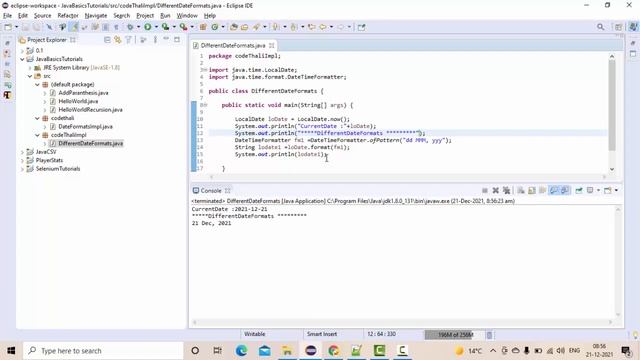Click the Debug bug icon in toolbar
This screenshot has width=640, height=360.
(130, 27)
